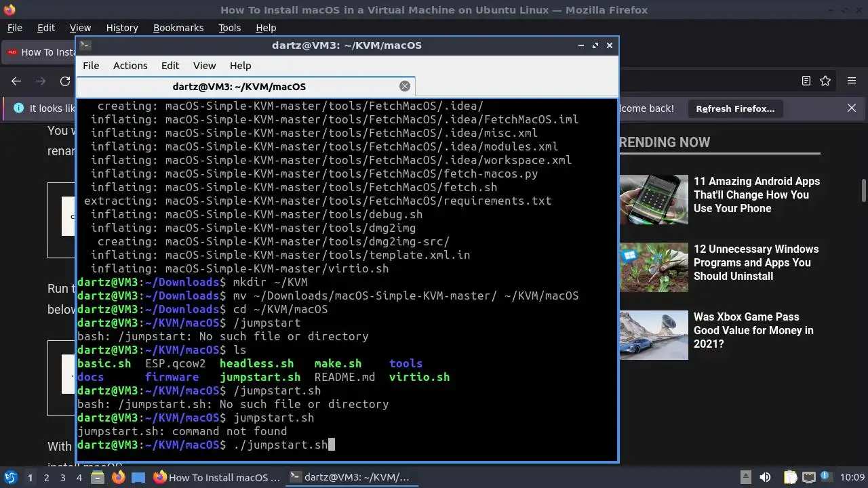Click the Refresh Firefox button
The height and width of the screenshot is (488, 868).
(x=735, y=108)
